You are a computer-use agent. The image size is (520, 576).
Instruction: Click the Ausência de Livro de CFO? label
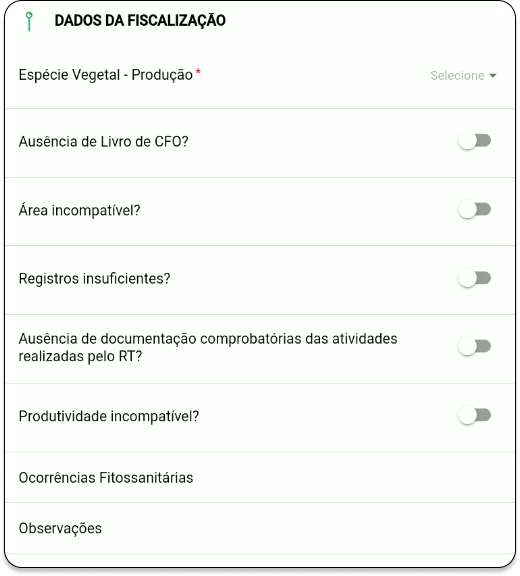(x=104, y=141)
